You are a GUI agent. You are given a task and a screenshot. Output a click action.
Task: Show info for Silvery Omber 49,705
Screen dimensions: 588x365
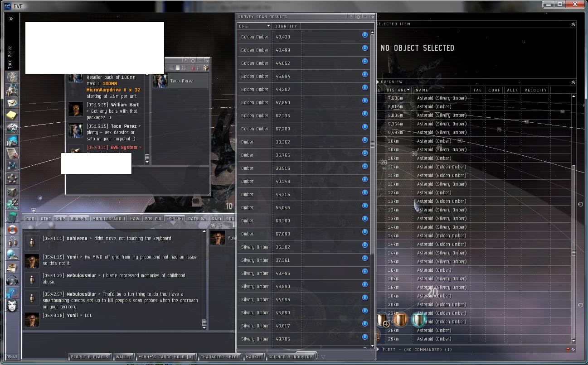pos(364,337)
